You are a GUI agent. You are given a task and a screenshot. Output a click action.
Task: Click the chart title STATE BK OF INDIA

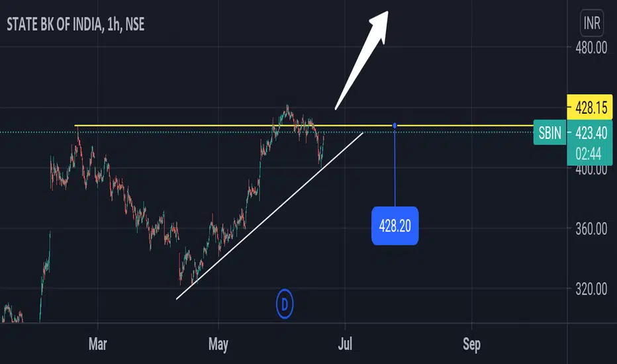(x=54, y=24)
